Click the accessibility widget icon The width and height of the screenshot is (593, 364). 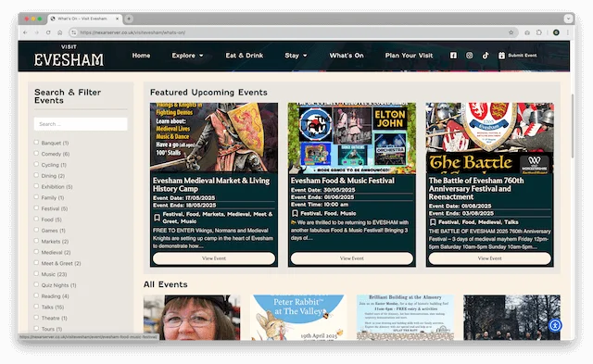tap(555, 325)
